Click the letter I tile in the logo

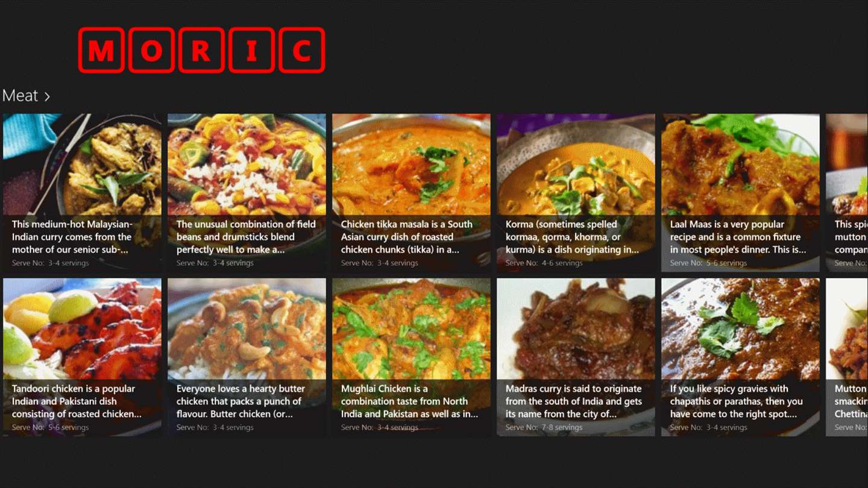coord(251,50)
